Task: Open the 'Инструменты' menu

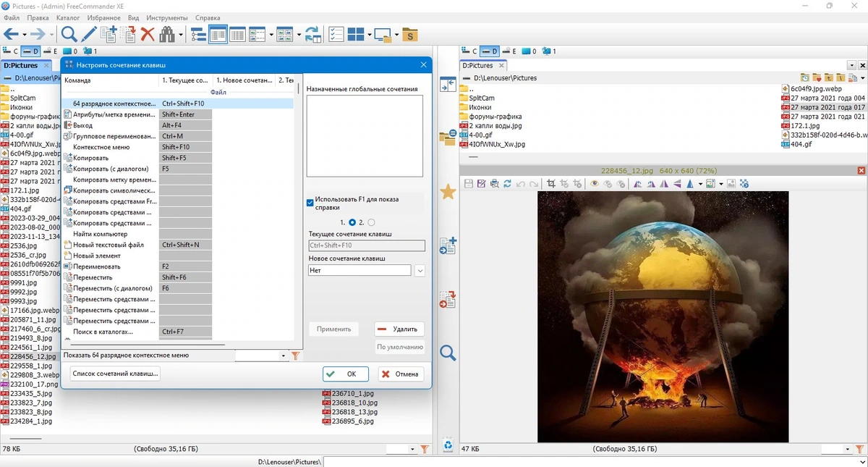Action: [x=167, y=17]
